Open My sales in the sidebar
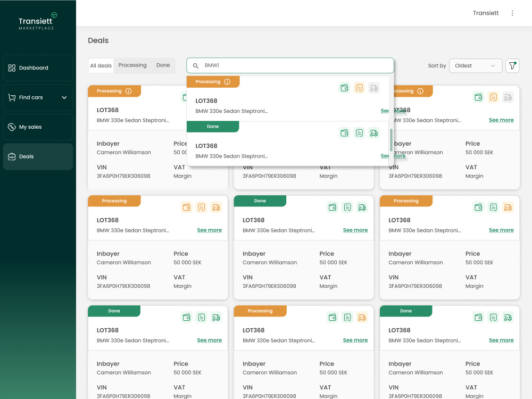 tap(38, 127)
